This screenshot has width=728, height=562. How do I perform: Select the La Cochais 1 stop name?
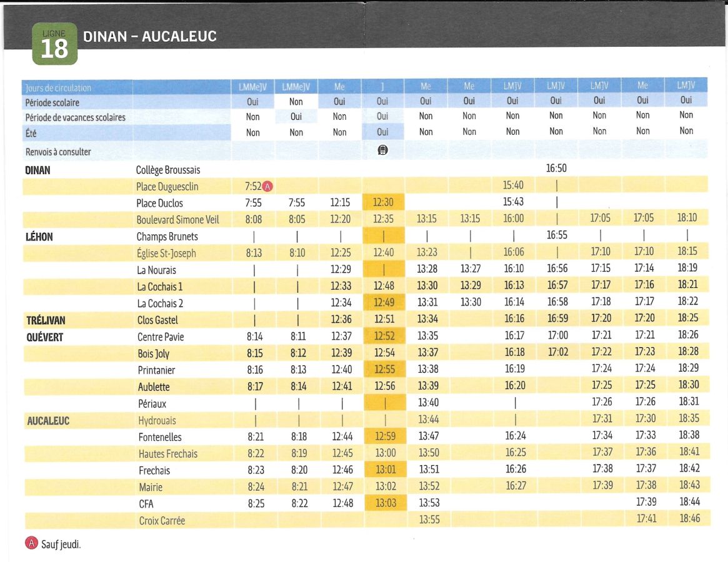[160, 287]
